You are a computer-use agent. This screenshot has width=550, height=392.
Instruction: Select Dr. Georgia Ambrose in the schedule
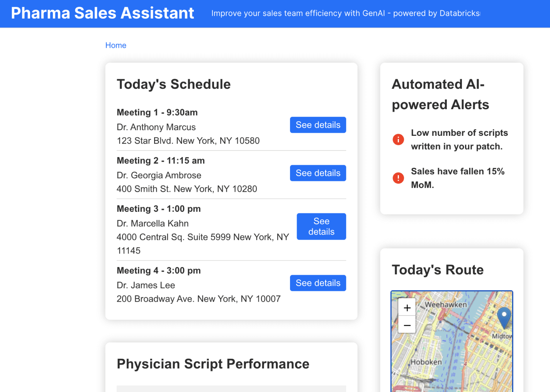[x=159, y=176]
